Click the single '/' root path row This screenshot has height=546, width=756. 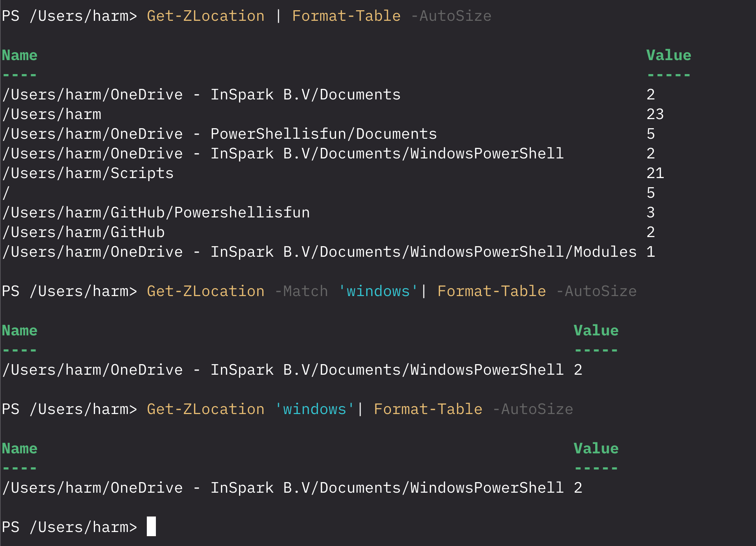point(6,193)
